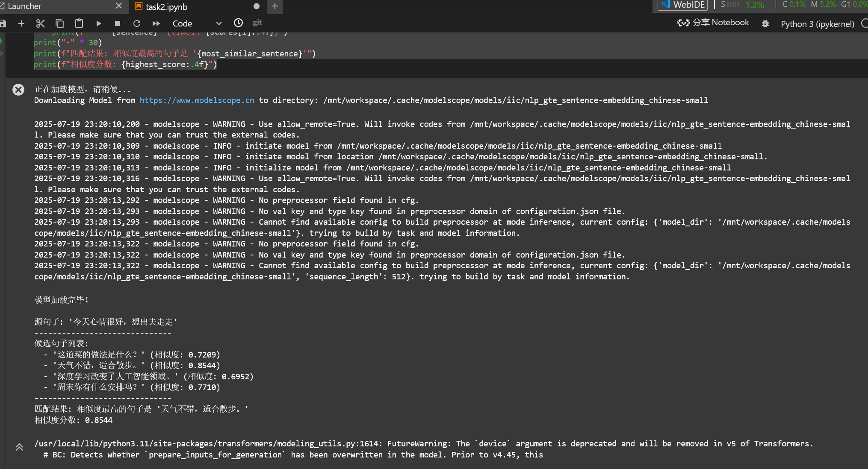Cut selected cell with scissors icon
Viewport: 868px width, 469px height.
(41, 23)
